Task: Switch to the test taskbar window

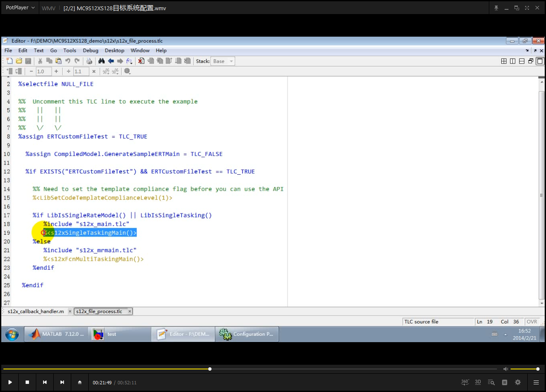Action: (x=120, y=334)
